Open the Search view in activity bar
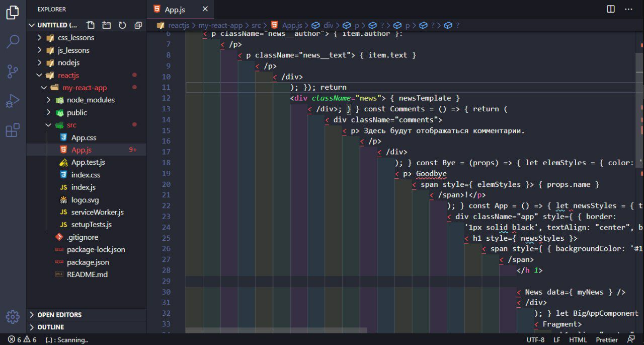644x345 pixels. pos(13,42)
